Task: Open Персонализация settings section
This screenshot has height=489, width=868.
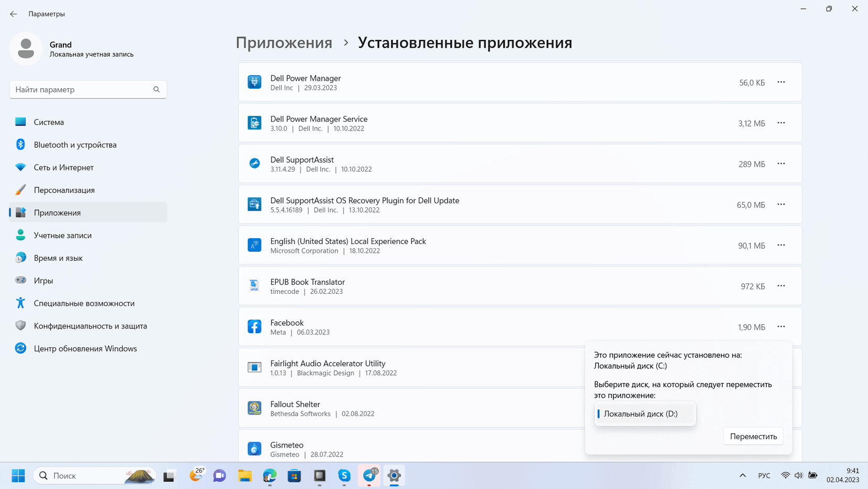Action: pos(88,190)
